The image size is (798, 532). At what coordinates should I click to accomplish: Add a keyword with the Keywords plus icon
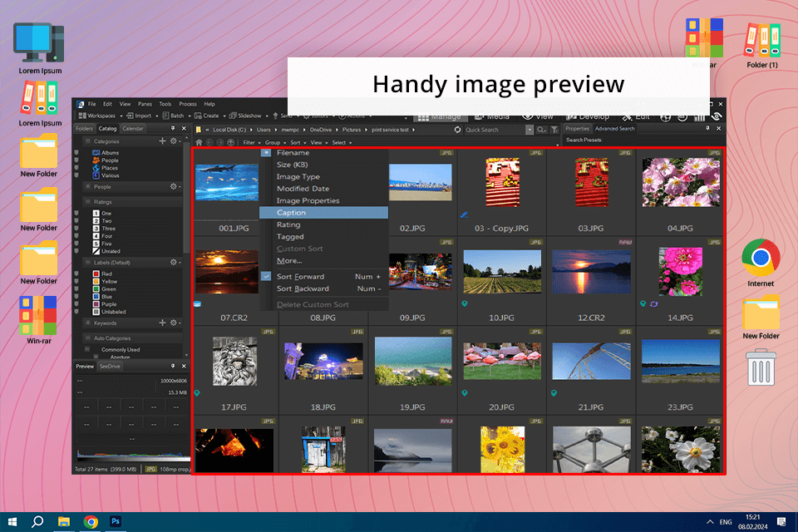click(x=163, y=323)
